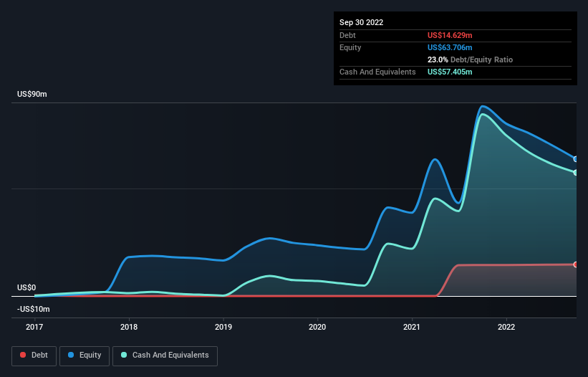Toggle Cash And Equivalents legend button
The height and width of the screenshot is (377, 588).
(165, 355)
